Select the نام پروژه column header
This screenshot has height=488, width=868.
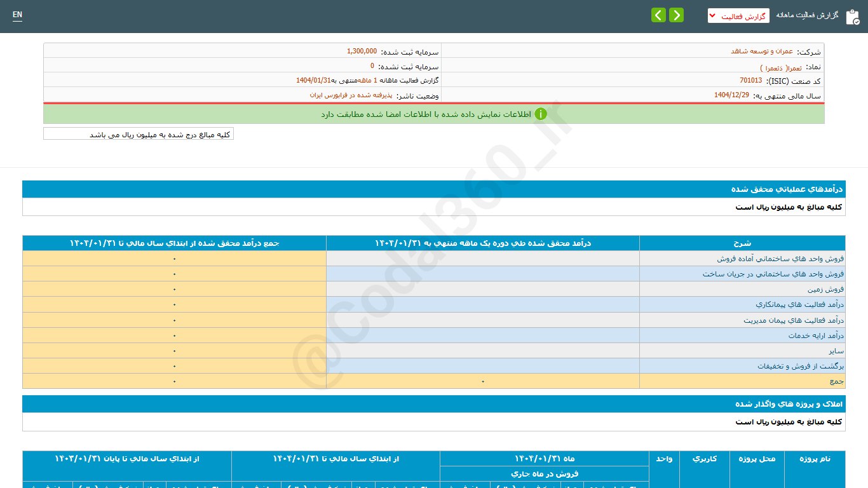815,459
